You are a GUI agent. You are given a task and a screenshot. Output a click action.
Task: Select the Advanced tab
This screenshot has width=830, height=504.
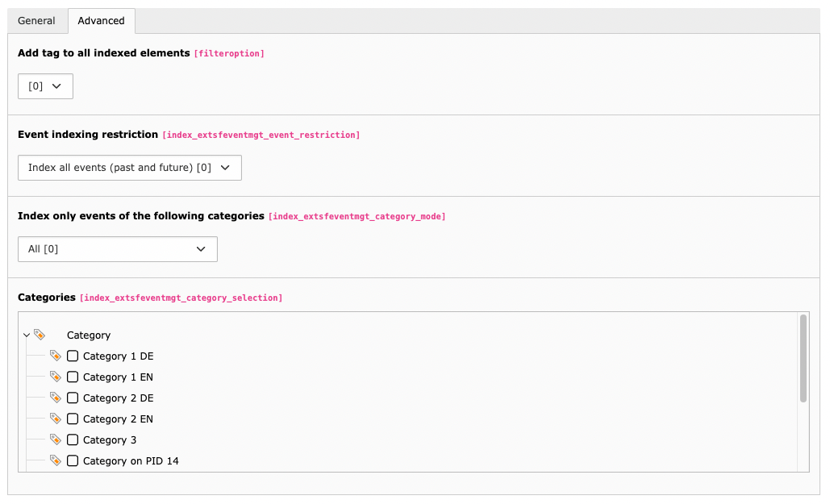coord(101,20)
